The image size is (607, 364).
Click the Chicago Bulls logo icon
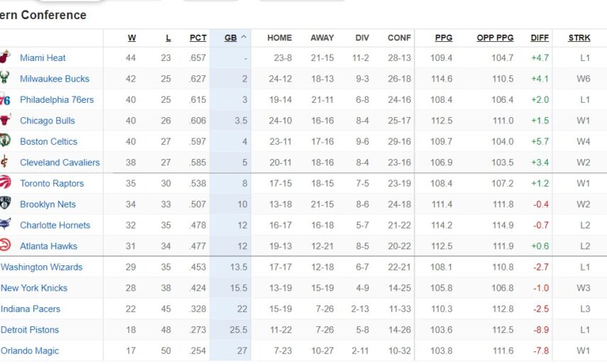(6, 121)
